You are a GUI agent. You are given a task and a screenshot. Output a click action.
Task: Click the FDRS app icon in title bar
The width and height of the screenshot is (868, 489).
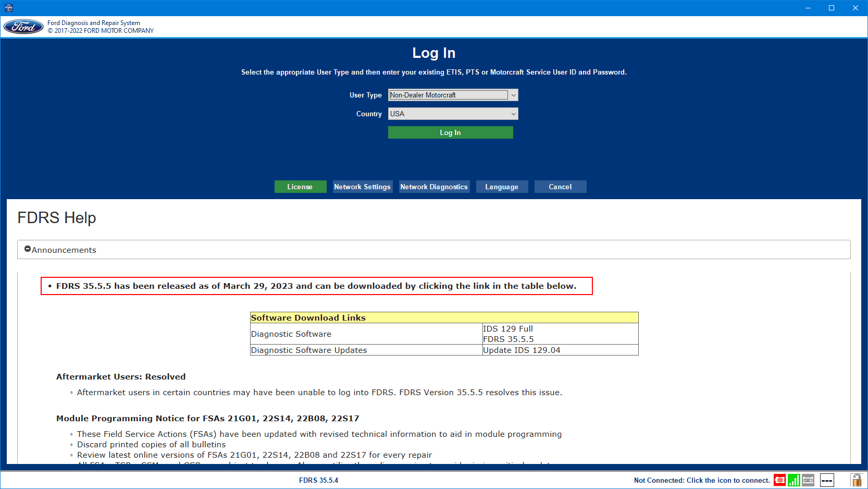pyautogui.click(x=9, y=8)
